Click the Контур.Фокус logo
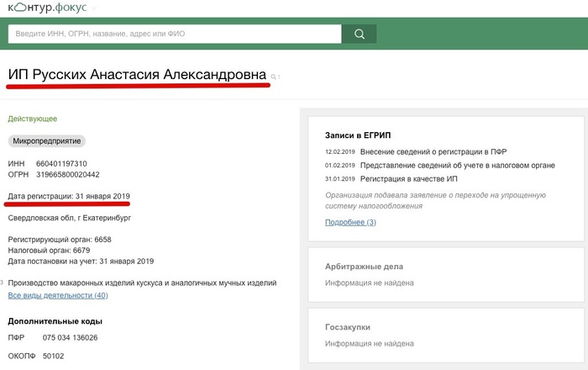Image resolution: width=588 pixels, height=370 pixels. pos(46,7)
